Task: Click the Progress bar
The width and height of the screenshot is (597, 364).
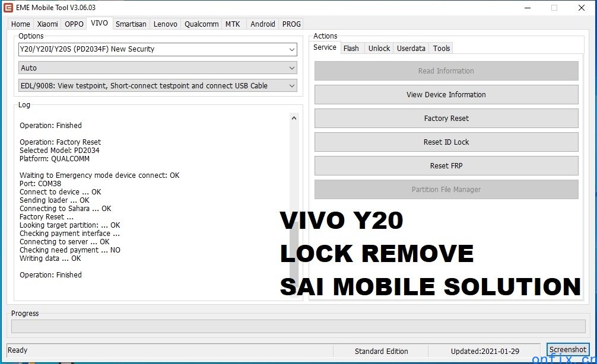Action: click(298, 326)
